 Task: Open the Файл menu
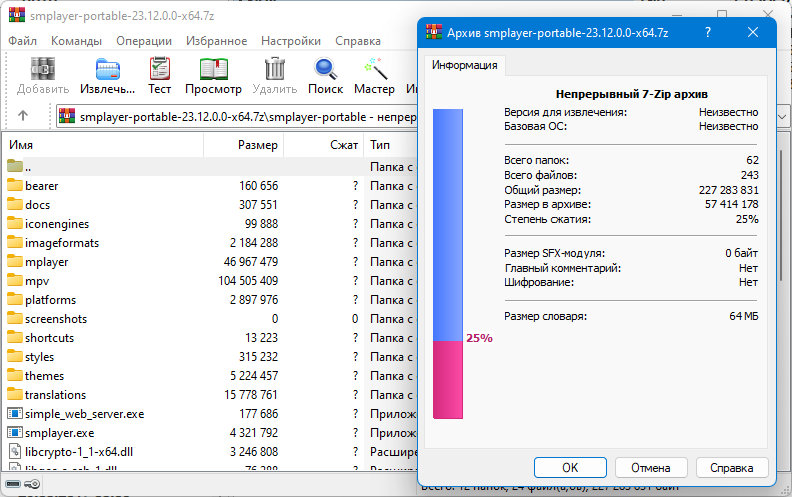22,41
